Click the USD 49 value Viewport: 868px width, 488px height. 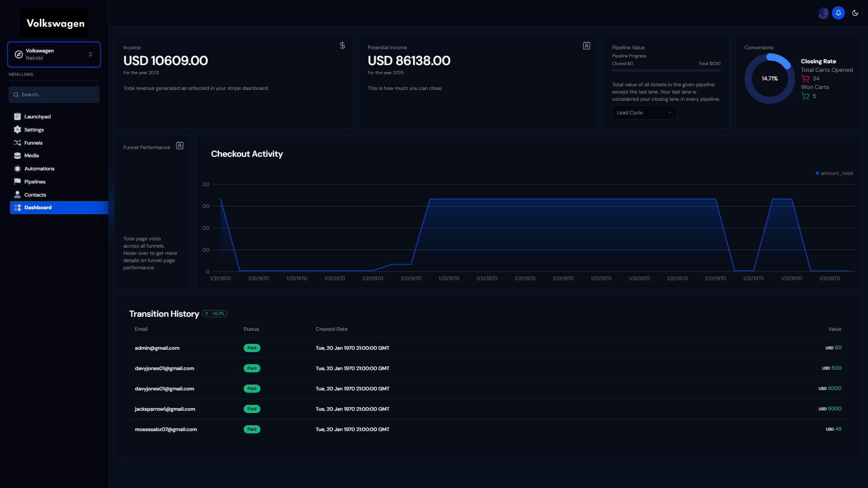tap(833, 429)
